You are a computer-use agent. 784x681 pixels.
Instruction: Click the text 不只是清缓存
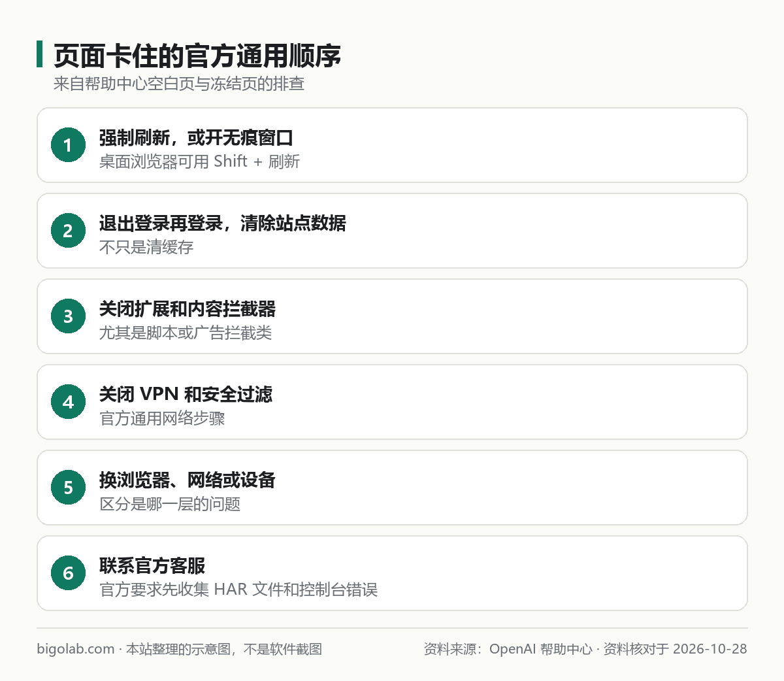[146, 247]
